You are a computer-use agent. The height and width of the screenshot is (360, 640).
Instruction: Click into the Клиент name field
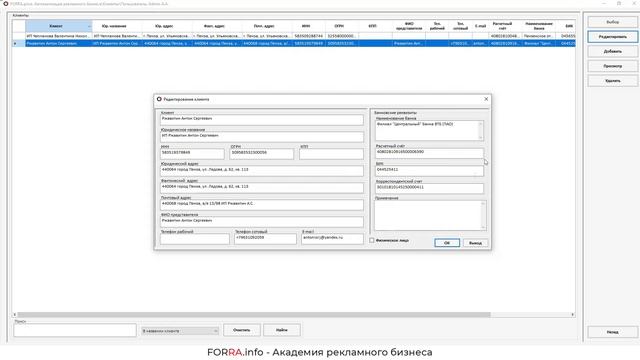click(262, 120)
